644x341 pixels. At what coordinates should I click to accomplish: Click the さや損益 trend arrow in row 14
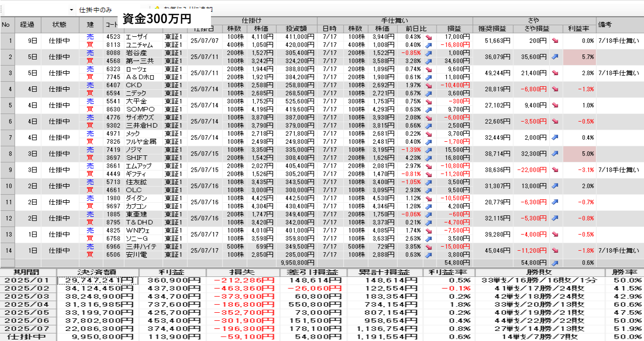[555, 251]
